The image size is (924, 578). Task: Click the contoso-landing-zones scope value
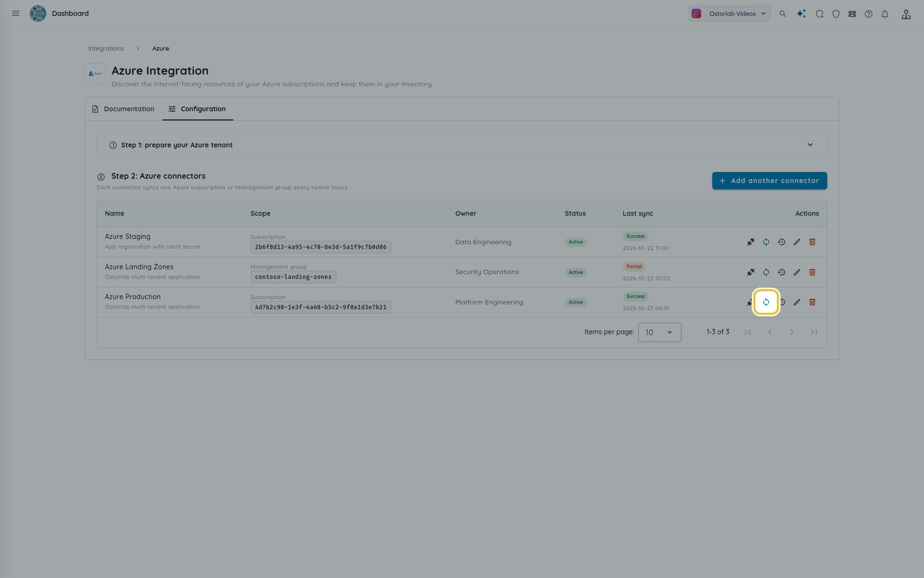(294, 277)
